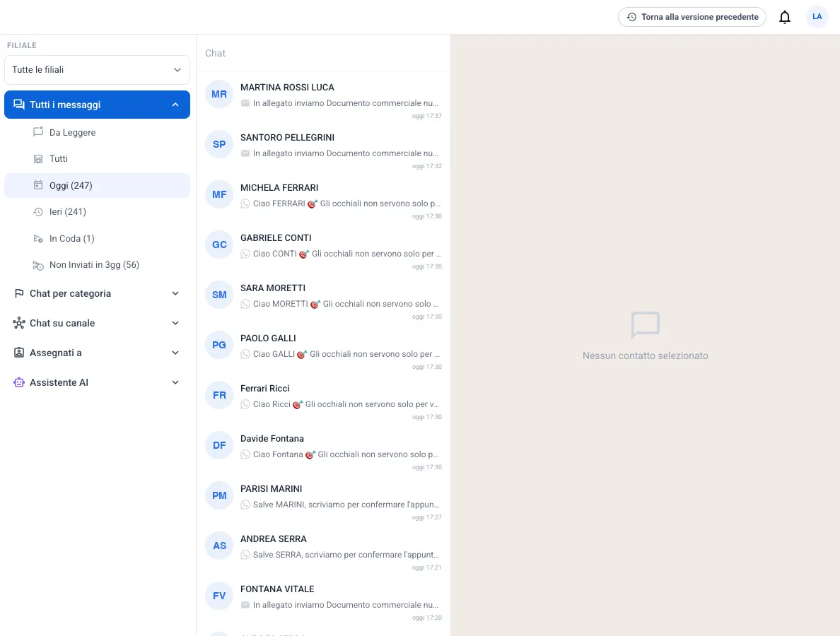840x636 pixels.
Task: Click the PM avatar of Parisi Marini
Action: 219,496
